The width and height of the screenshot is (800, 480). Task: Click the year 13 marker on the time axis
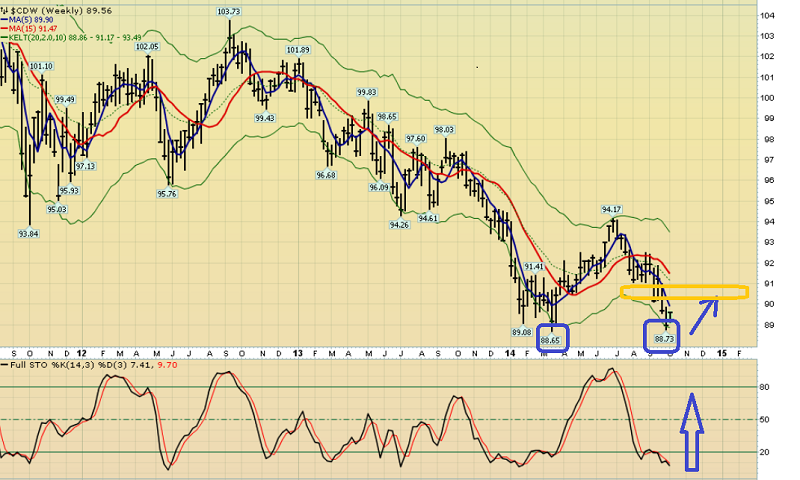pyautogui.click(x=298, y=353)
